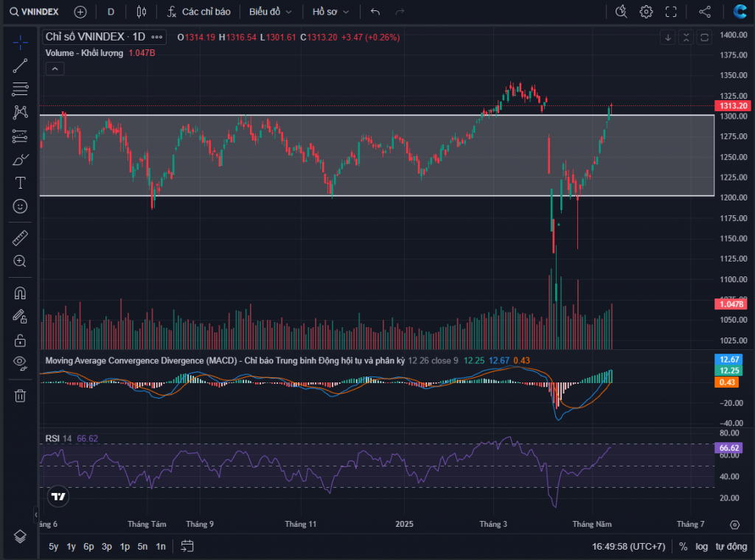
Task: Share the chart via share icon
Action: pyautogui.click(x=705, y=12)
